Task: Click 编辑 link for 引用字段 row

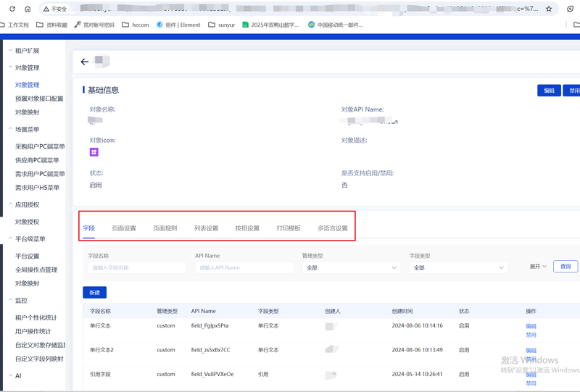Action: pyautogui.click(x=531, y=375)
